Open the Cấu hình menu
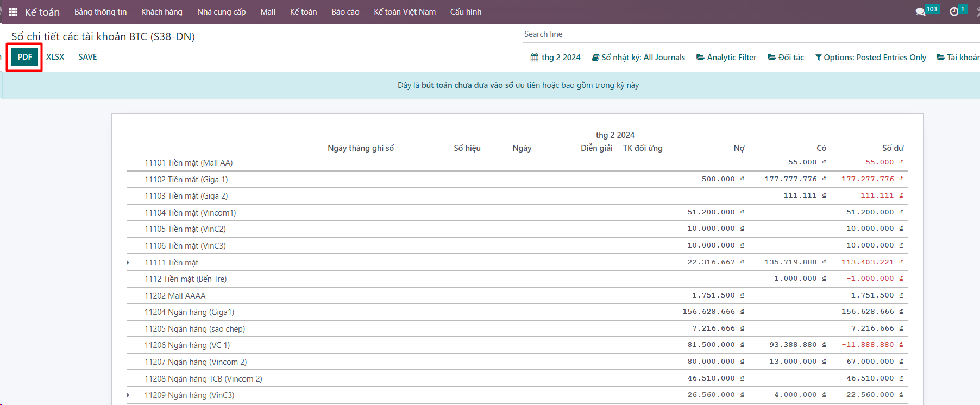This screenshot has height=405, width=980. point(466,12)
